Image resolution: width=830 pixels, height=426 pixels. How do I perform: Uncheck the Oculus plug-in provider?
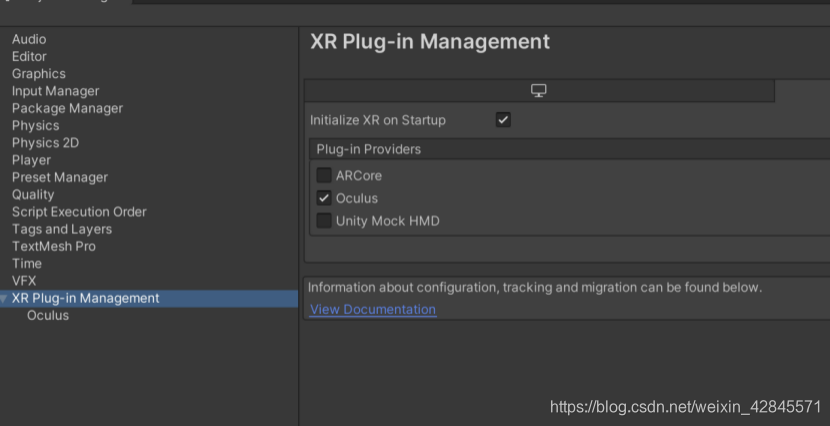[324, 198]
